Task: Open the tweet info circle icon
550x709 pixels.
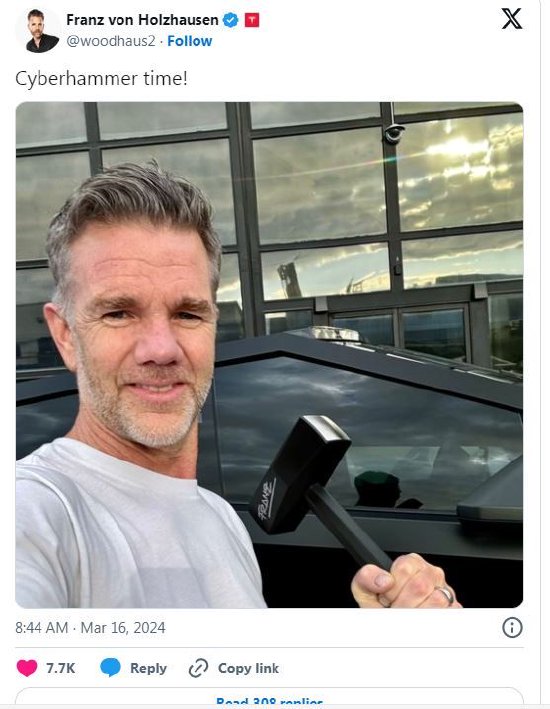Action: (512, 628)
